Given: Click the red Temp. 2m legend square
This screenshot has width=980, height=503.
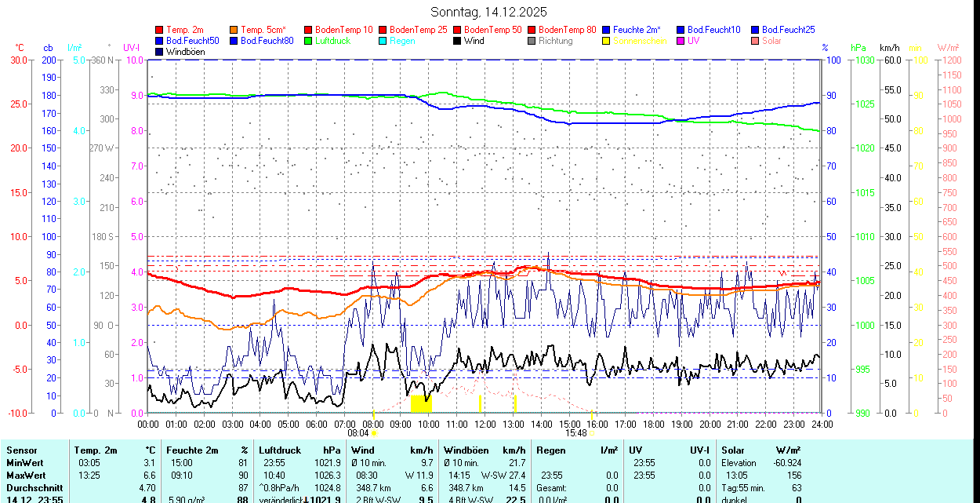Looking at the screenshot, I should 160,30.
